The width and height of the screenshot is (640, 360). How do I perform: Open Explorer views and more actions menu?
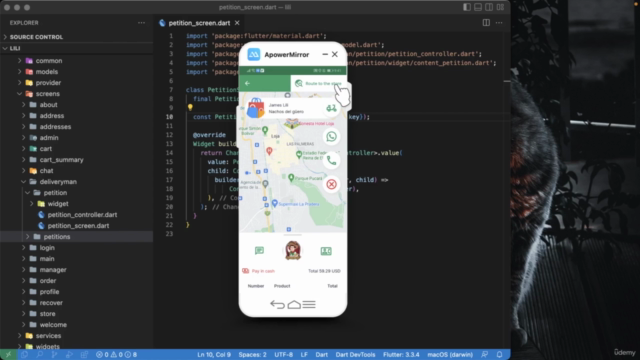pyautogui.click(x=141, y=23)
